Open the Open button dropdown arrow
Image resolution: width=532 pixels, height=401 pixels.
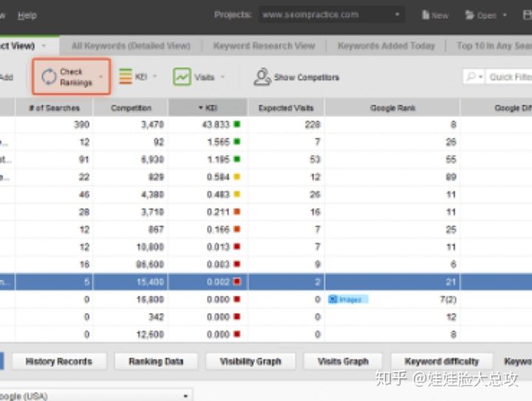click(505, 15)
